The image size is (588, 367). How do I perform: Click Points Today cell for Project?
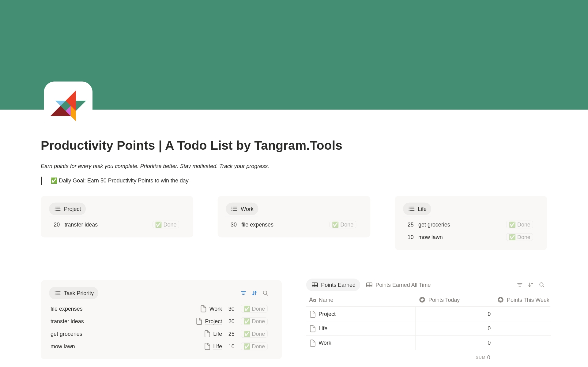coord(455,314)
